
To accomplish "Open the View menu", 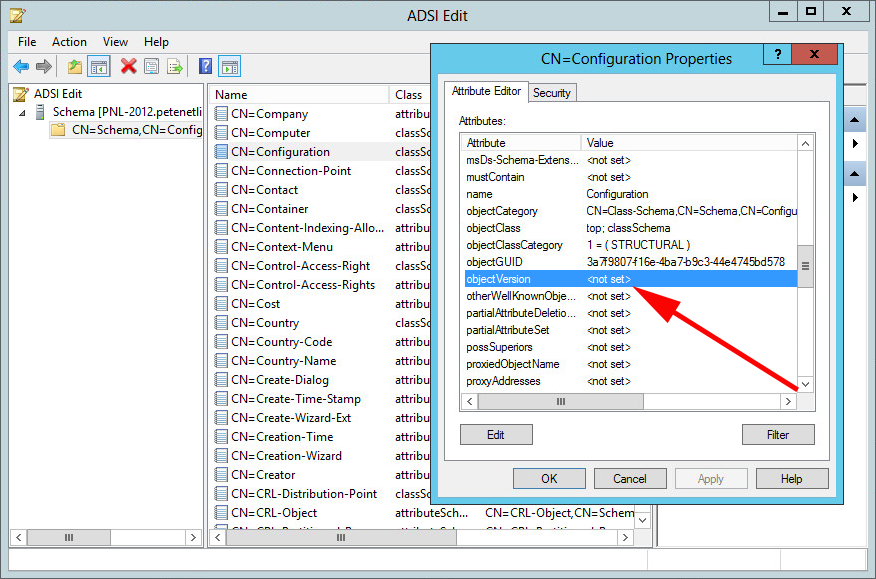I will coord(114,42).
